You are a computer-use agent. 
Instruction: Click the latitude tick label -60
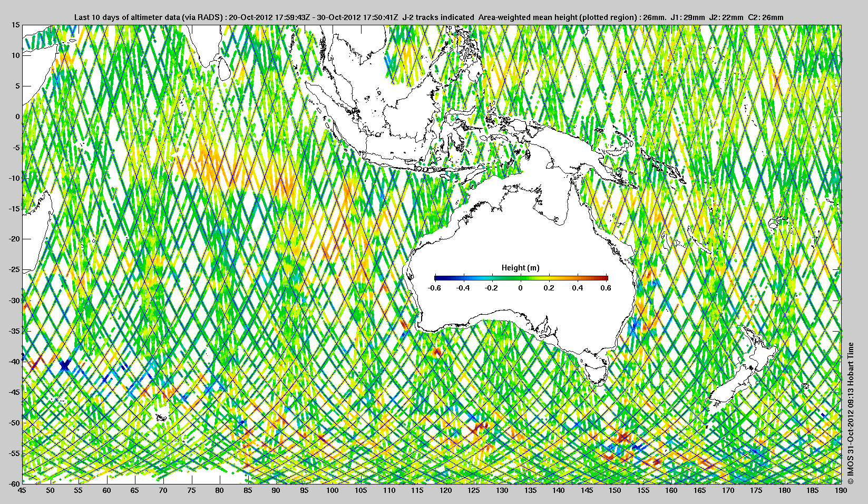[x=14, y=483]
